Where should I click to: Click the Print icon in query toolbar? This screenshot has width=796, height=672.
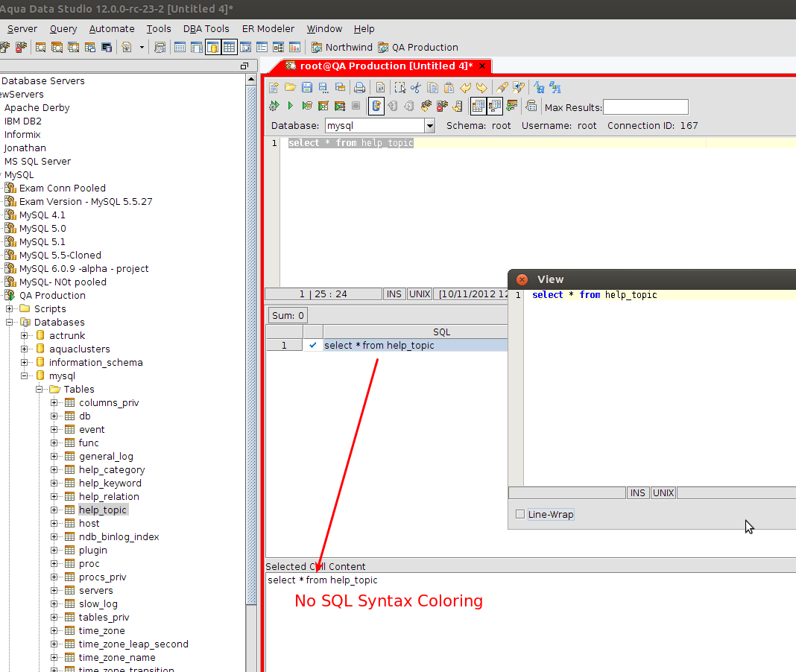pos(359,88)
